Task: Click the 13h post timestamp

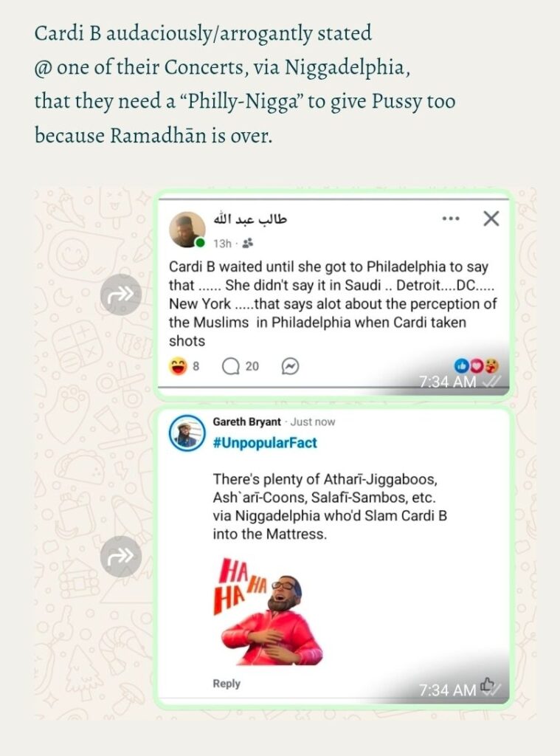Action: click(222, 244)
